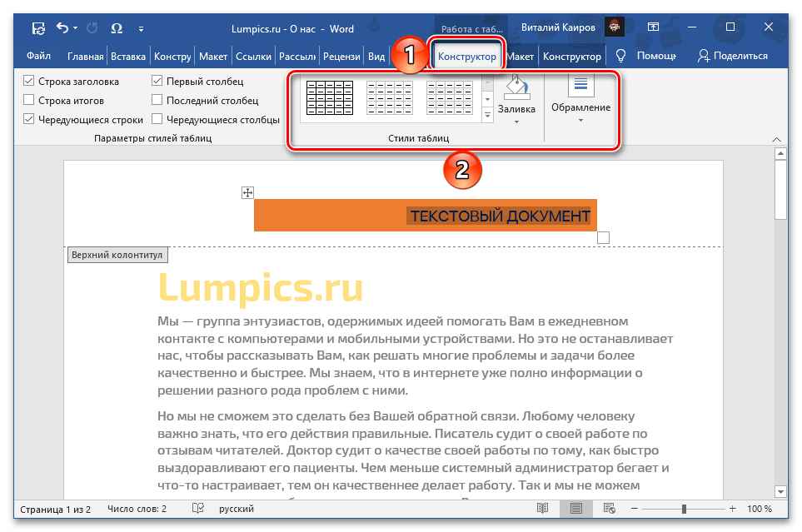Click the vertical scrollbar down arrow
Image resolution: width=802 pixels, height=532 pixels.
(780, 491)
